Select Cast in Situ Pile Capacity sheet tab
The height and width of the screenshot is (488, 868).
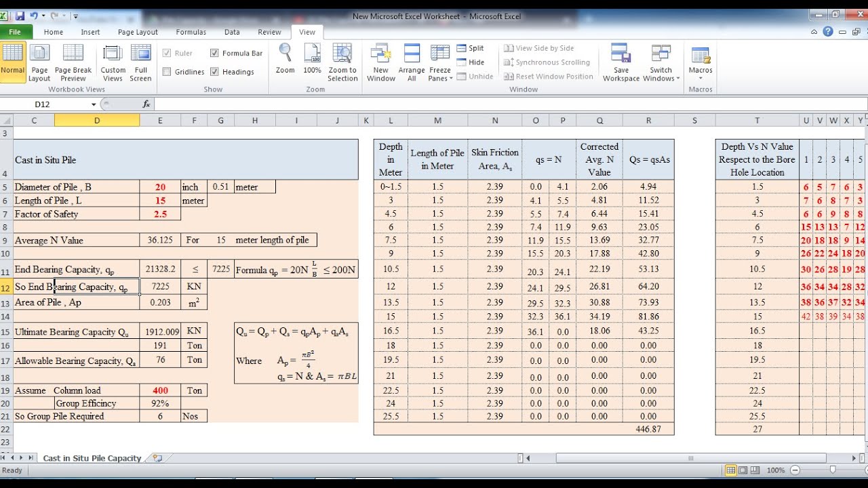(x=92, y=458)
